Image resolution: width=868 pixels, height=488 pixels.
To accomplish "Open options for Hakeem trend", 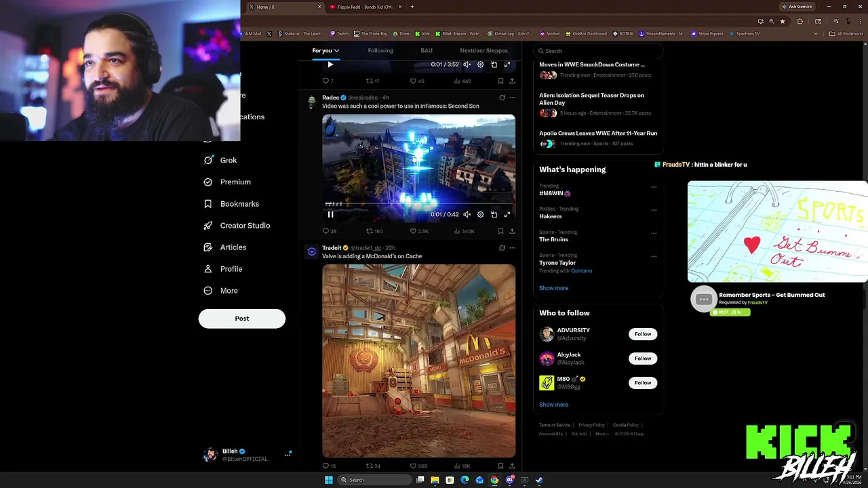I will (654, 210).
